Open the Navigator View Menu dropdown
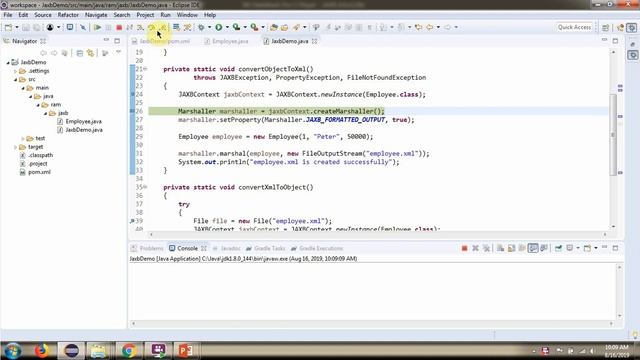640x360 pixels. pyautogui.click(x=118, y=52)
